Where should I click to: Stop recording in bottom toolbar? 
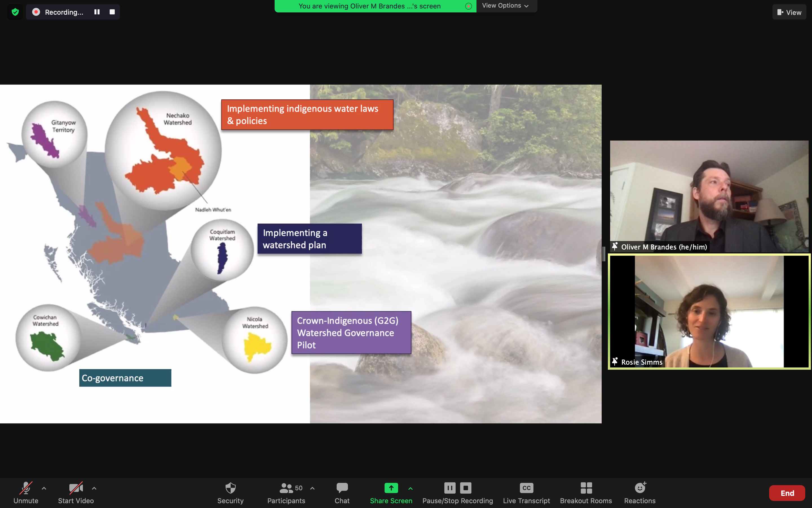[x=465, y=488]
